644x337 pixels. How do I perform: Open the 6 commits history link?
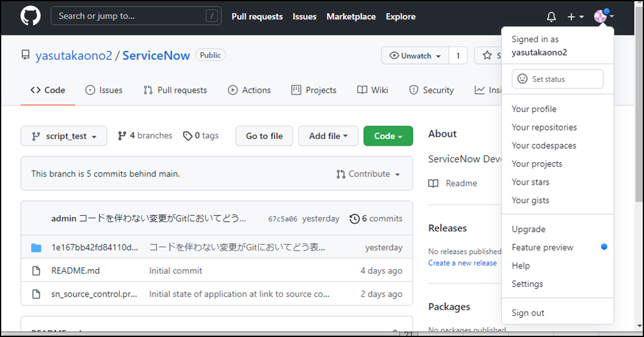[x=376, y=219]
